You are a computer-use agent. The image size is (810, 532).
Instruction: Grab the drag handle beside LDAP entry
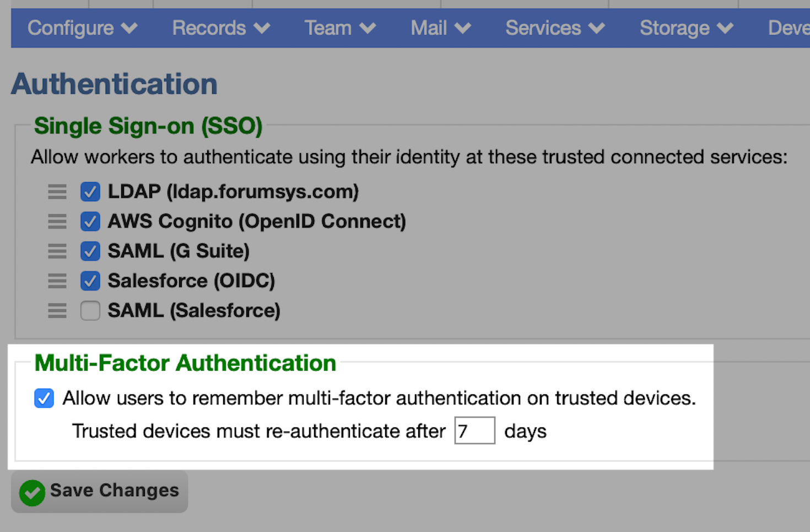click(57, 192)
